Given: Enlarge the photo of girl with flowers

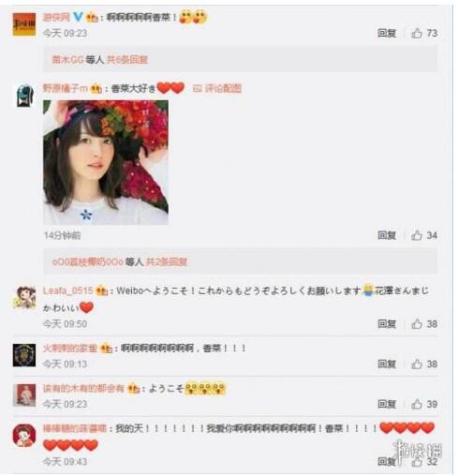Looking at the screenshot, I should (x=106, y=162).
